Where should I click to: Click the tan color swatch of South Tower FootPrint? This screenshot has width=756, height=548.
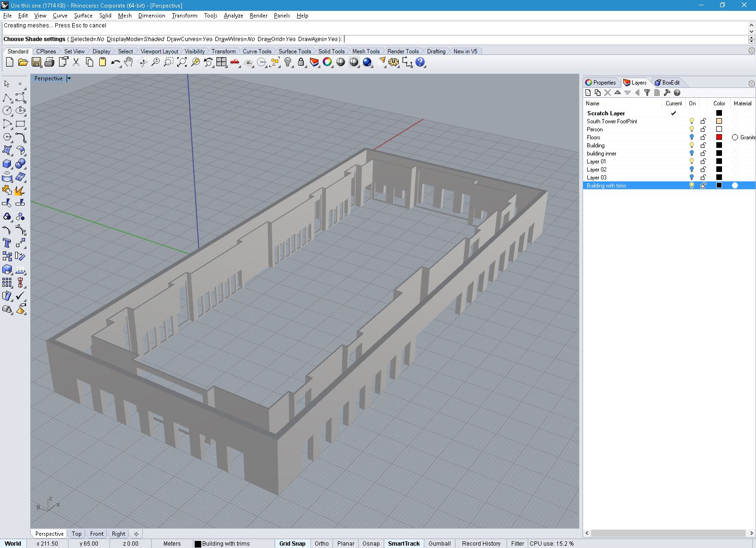click(719, 121)
